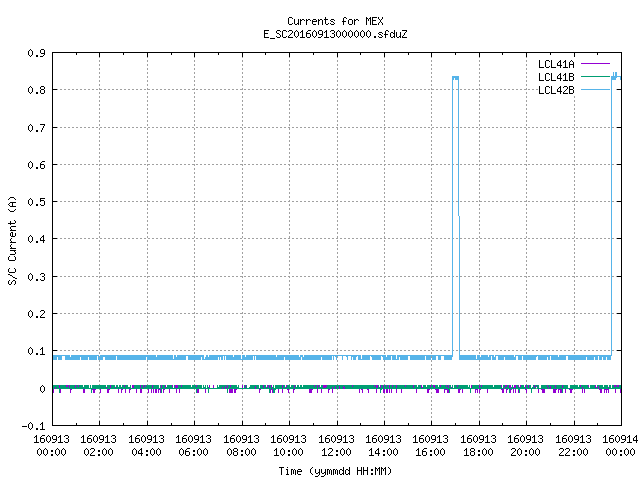Click the LCL41B legend label
The width and height of the screenshot is (640, 480).
pos(556,77)
